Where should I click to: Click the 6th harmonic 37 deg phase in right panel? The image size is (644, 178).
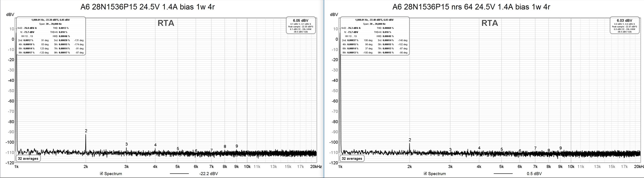[x=369, y=49]
